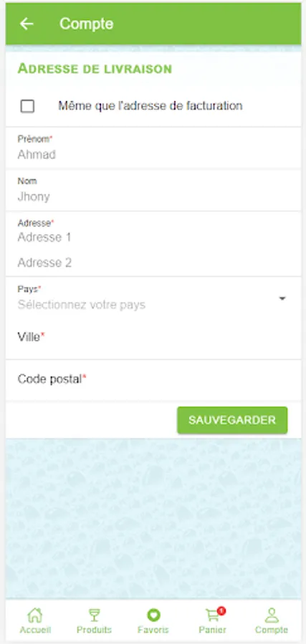Tap the Compte person icon
The width and height of the screenshot is (306, 644).
point(272,615)
